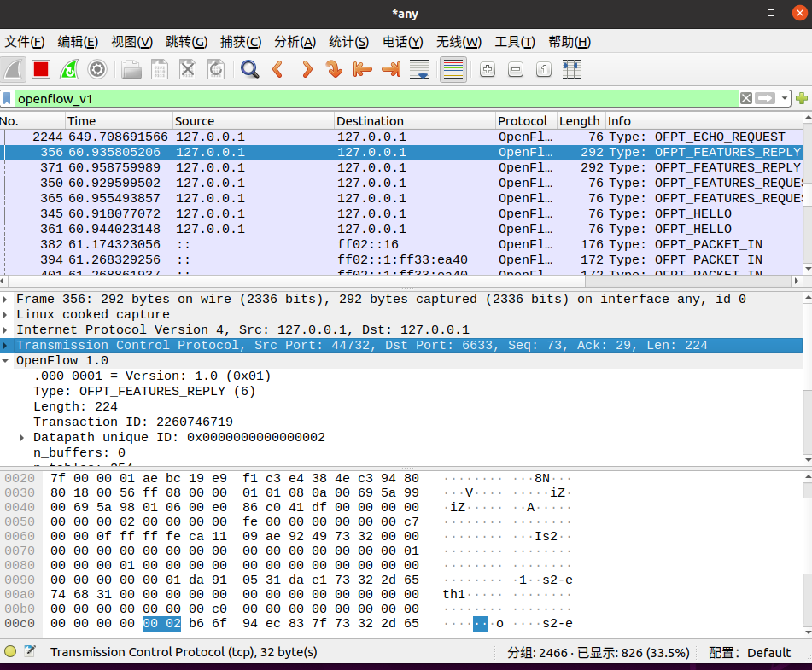
Task: Save the capture file icon
Action: pyautogui.click(x=160, y=69)
